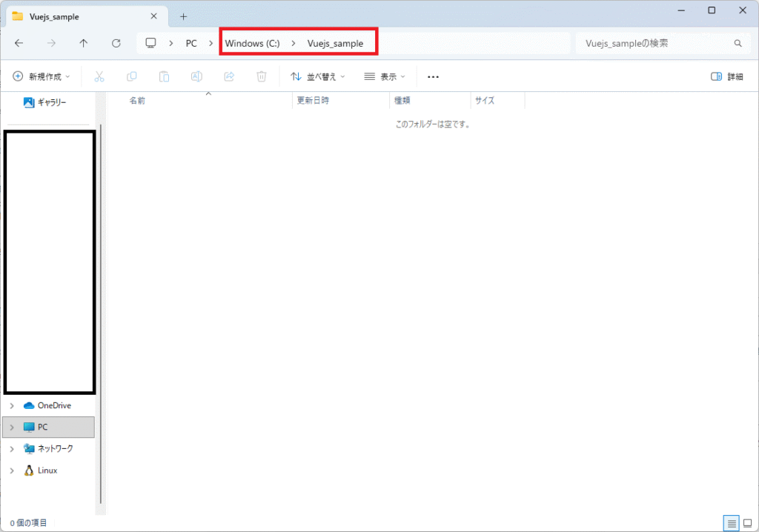Image resolution: width=759 pixels, height=532 pixels.
Task: Expand the OneDrive tree node
Action: (12, 406)
